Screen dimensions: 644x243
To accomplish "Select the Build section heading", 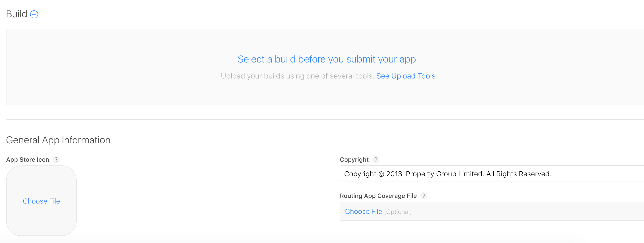I will pos(16,14).
